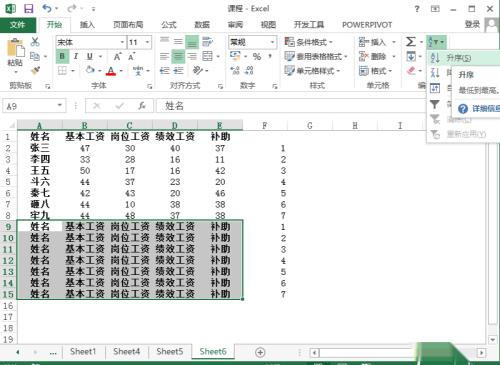Open the font name dropdown
500x365 pixels.
tap(122, 42)
